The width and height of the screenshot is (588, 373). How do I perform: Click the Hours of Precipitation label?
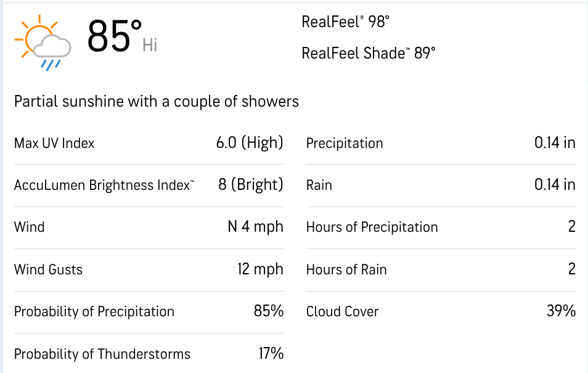pos(372,227)
